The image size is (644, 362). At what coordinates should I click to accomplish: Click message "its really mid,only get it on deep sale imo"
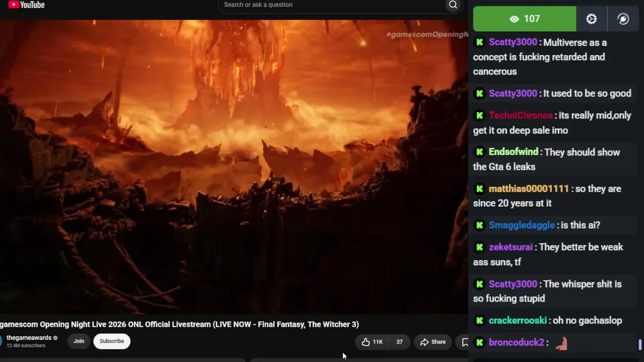pos(552,123)
